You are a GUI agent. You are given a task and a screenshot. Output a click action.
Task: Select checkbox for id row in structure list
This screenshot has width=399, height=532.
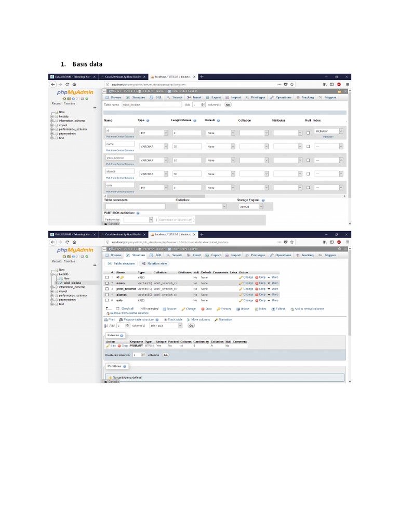(107, 277)
